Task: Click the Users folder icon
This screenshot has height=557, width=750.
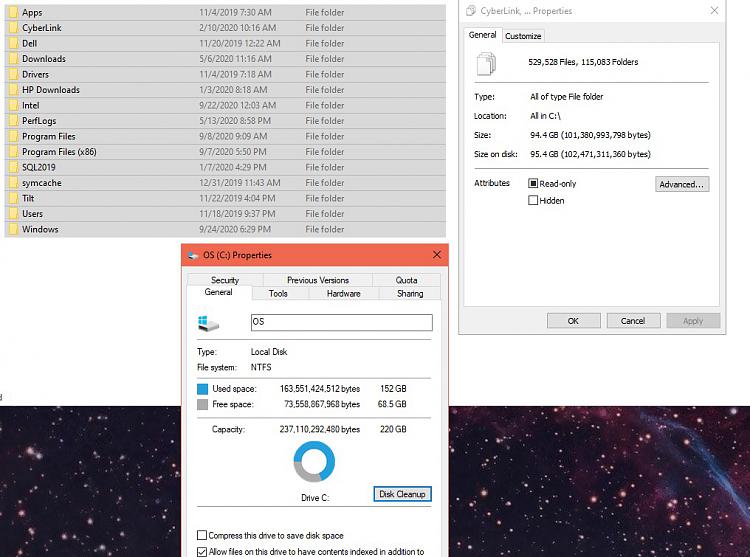Action: click(13, 214)
